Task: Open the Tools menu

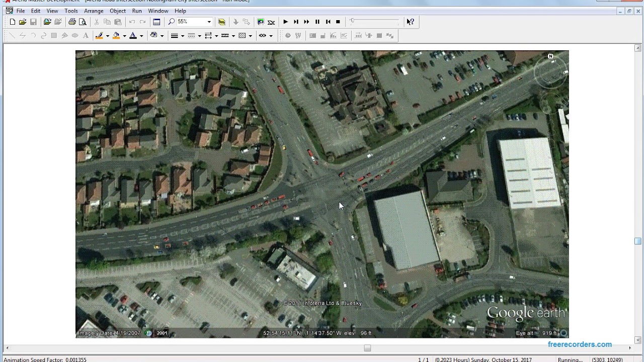Action: (71, 11)
